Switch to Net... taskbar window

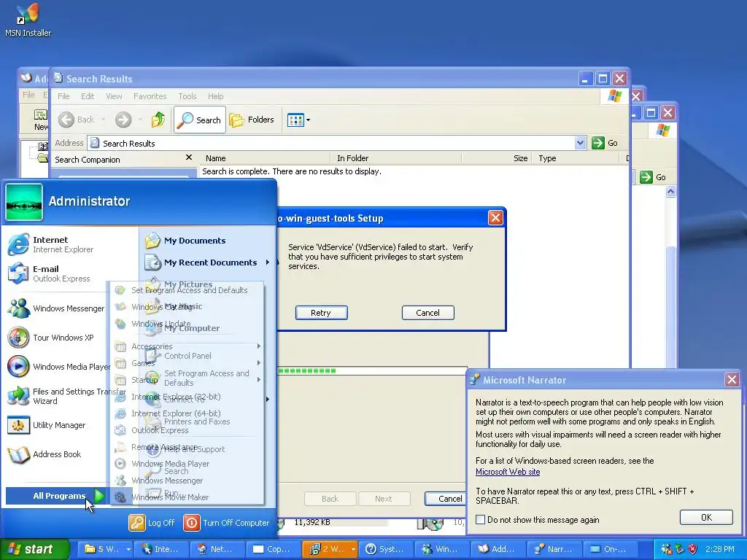click(x=217, y=549)
